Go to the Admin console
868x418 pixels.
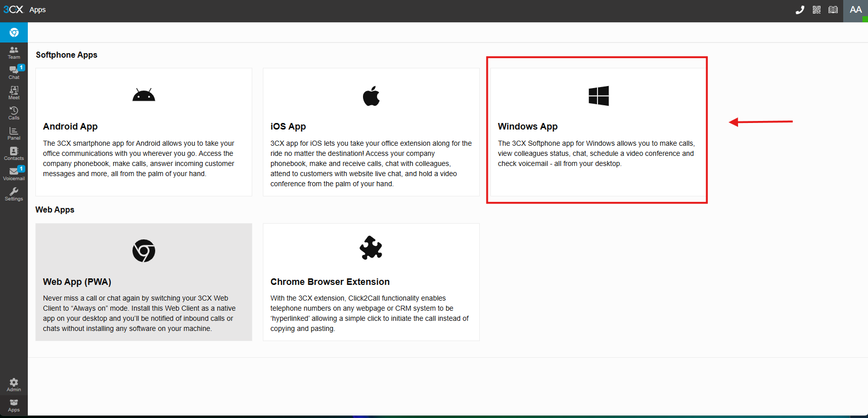(14, 385)
